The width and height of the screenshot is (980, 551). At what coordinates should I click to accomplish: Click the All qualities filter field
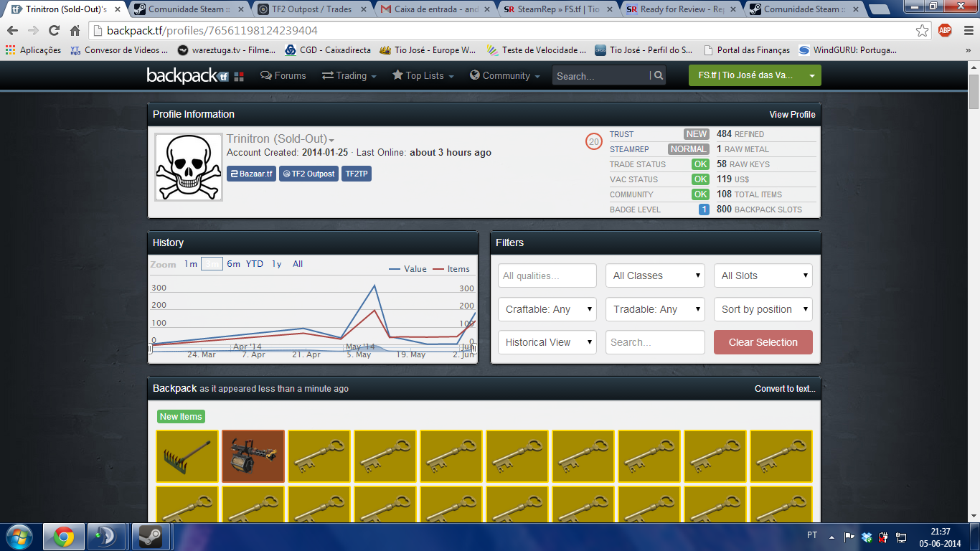tap(547, 275)
